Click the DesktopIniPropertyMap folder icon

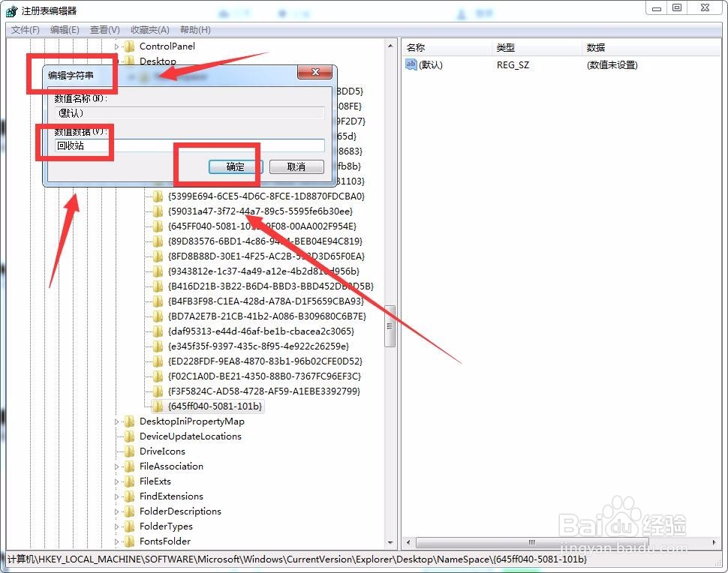point(130,421)
